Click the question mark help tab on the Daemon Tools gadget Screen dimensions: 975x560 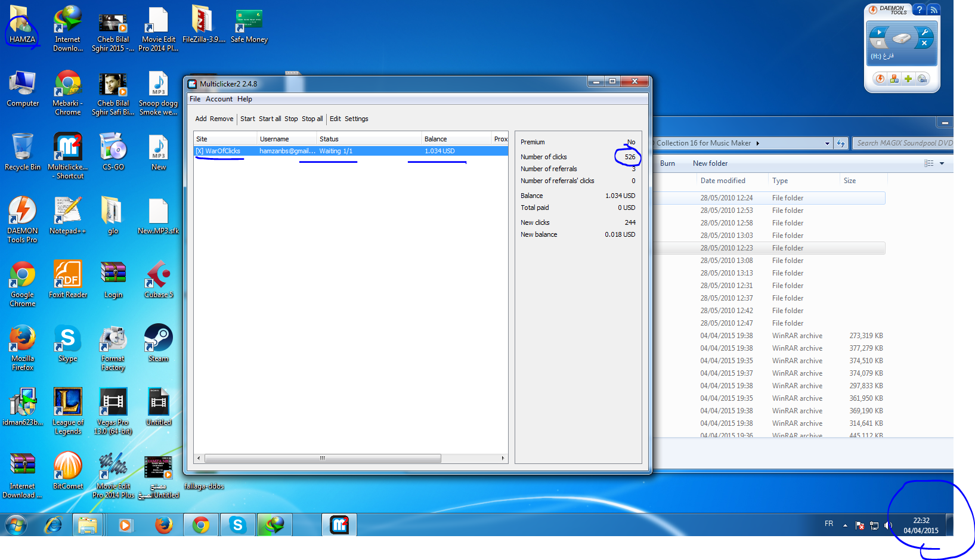[920, 10]
